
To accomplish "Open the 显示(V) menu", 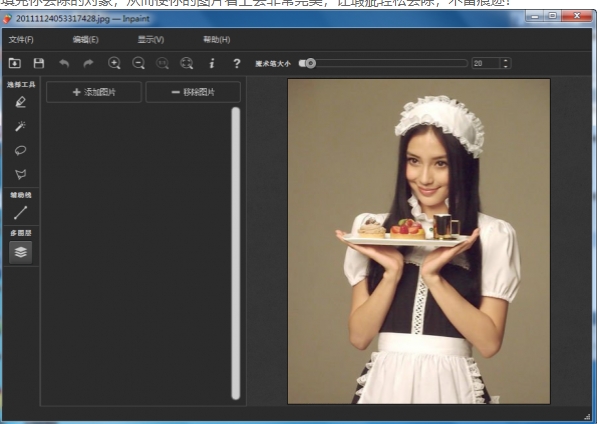I will [151, 40].
